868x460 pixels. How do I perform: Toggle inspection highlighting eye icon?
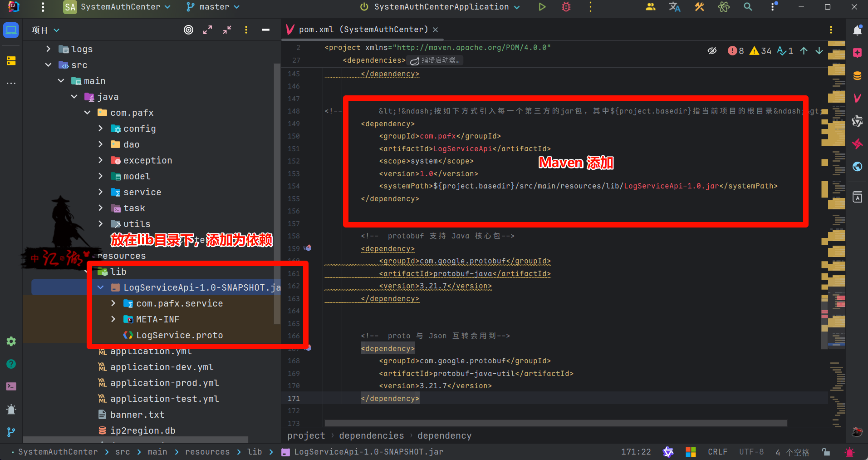712,51
